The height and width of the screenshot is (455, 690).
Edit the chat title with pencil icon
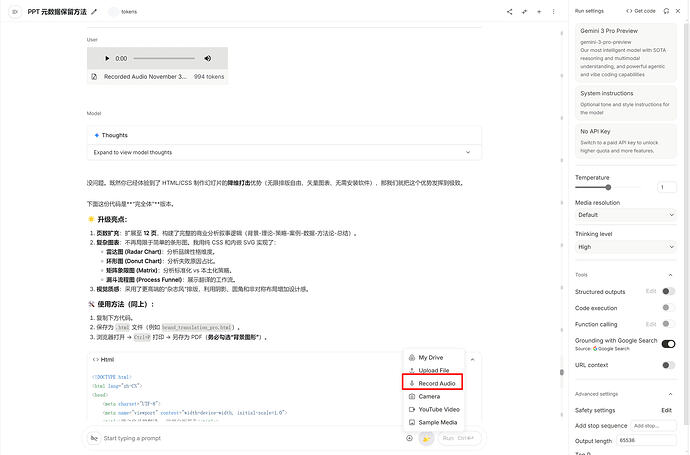94,12
